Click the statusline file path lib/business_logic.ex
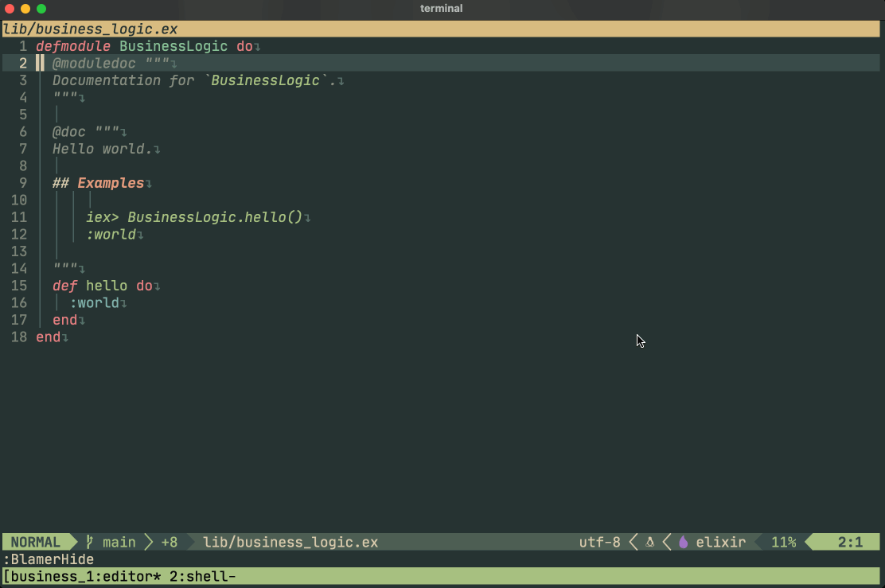 tap(290, 543)
